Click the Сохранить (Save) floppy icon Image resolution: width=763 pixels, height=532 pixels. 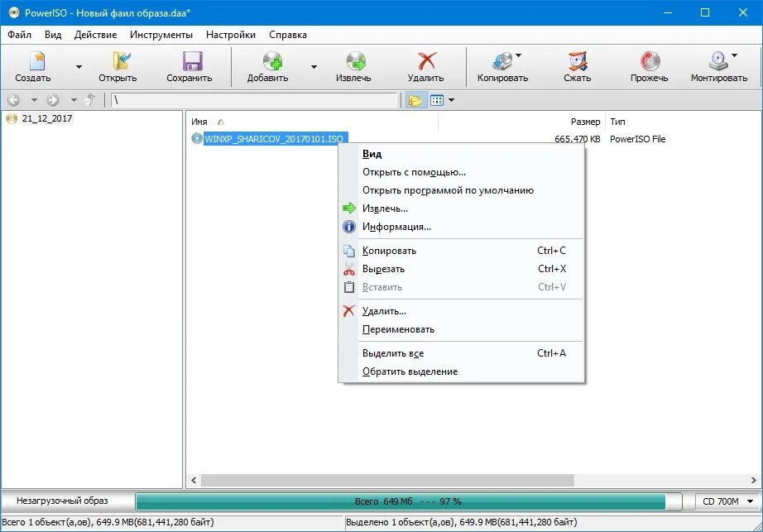tap(192, 62)
